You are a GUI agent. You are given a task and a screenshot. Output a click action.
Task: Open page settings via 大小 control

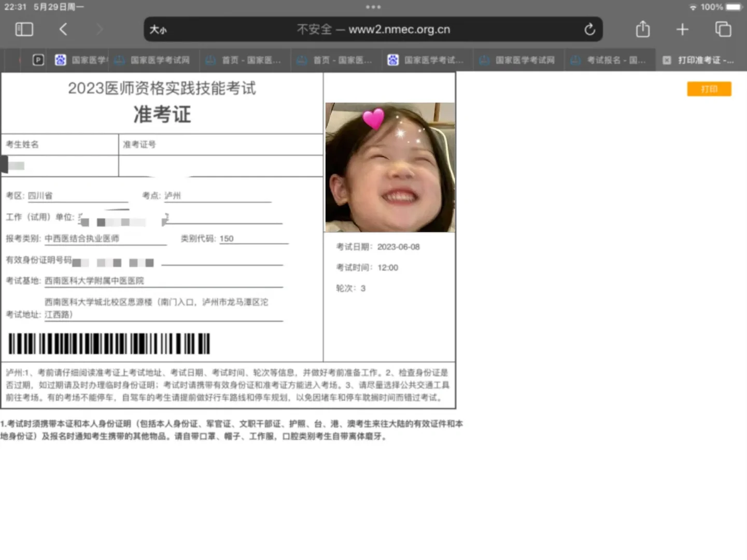point(158,30)
